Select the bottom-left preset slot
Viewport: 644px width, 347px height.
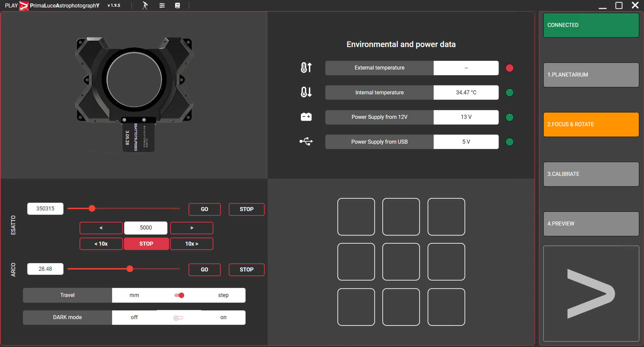356,307
